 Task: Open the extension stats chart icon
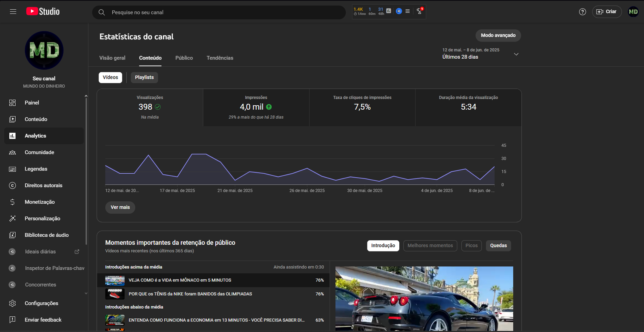388,11
